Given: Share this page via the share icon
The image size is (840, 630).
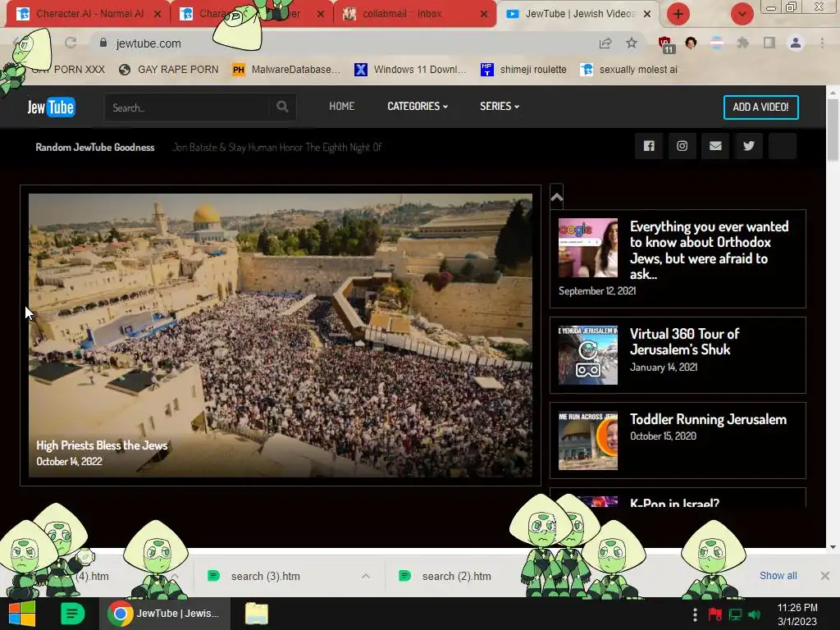Looking at the screenshot, I should pos(605,43).
